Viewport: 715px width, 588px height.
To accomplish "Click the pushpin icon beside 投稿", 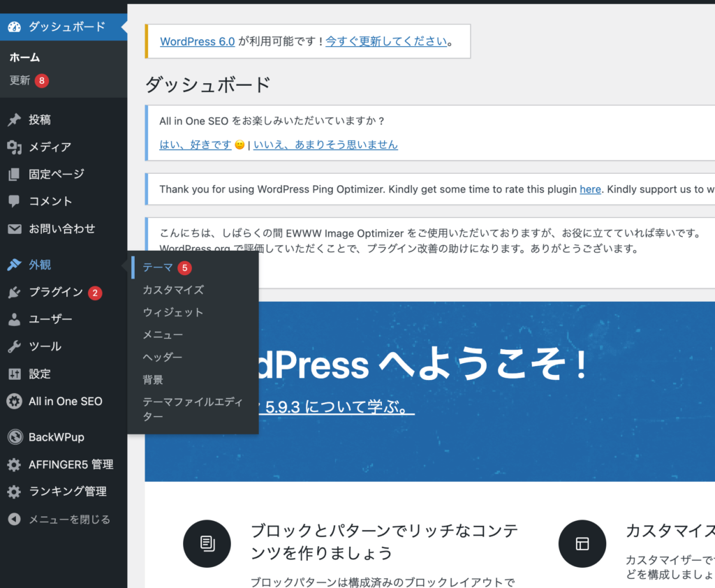I will 14,119.
